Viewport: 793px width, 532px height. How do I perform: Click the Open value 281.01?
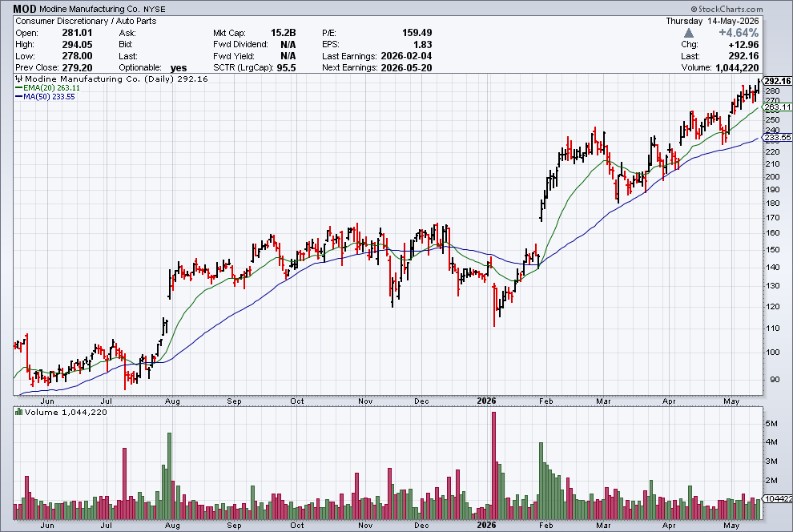click(x=77, y=33)
